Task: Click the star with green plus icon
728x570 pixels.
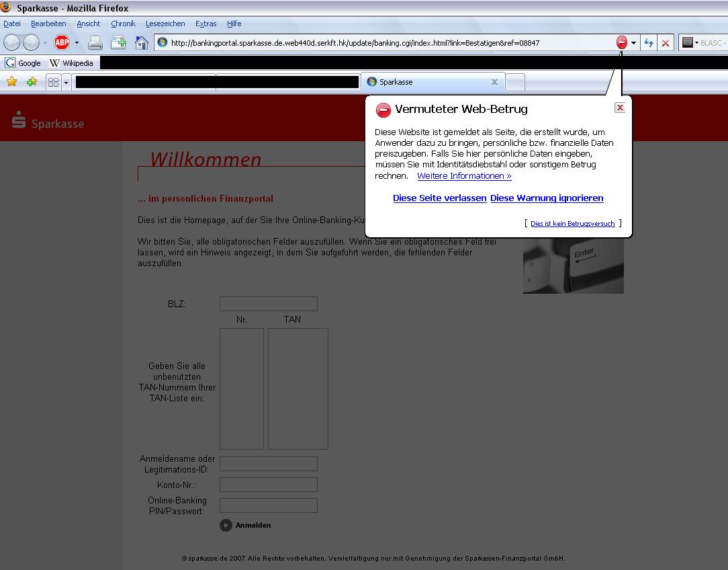Action: (x=32, y=82)
